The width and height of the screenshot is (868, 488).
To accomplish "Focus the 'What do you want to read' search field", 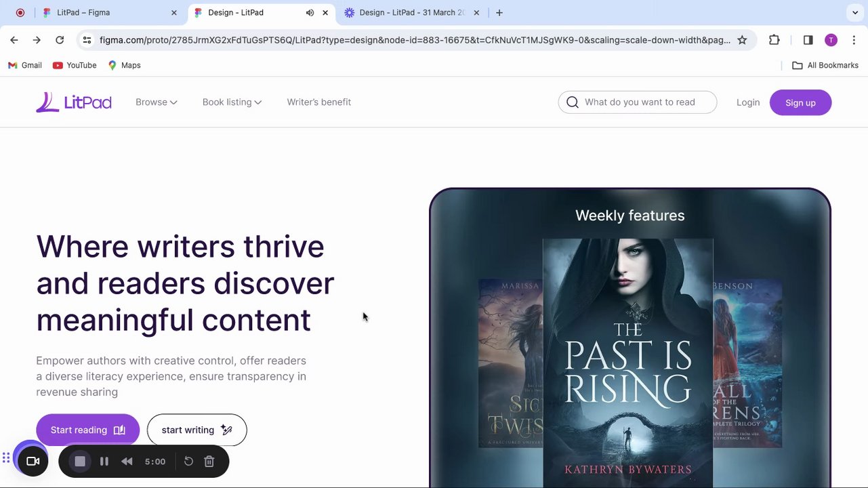I will click(x=638, y=102).
